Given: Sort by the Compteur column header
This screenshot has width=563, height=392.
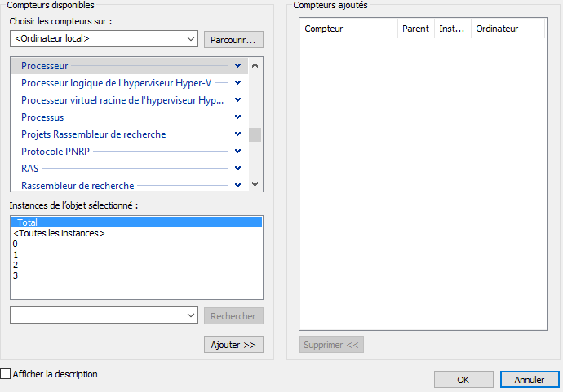Looking at the screenshot, I should (x=348, y=29).
